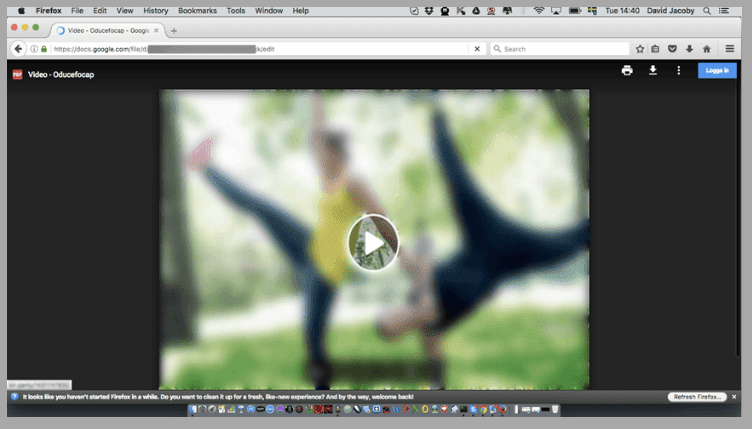
Task: Open the Tools menu
Action: coord(236,10)
